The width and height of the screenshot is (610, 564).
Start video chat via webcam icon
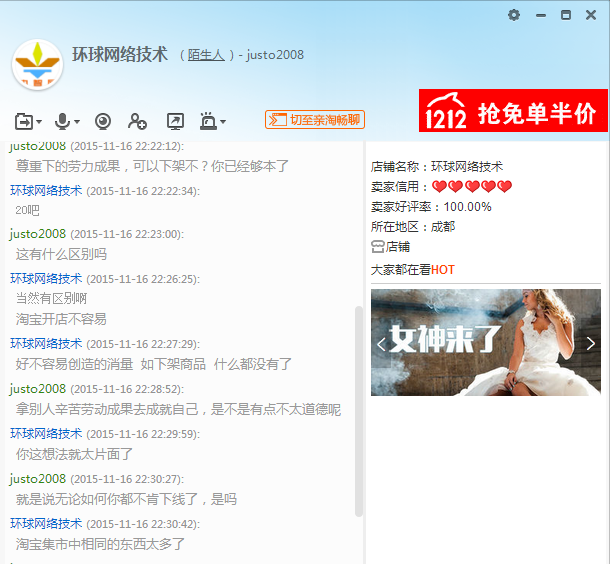coord(103,121)
